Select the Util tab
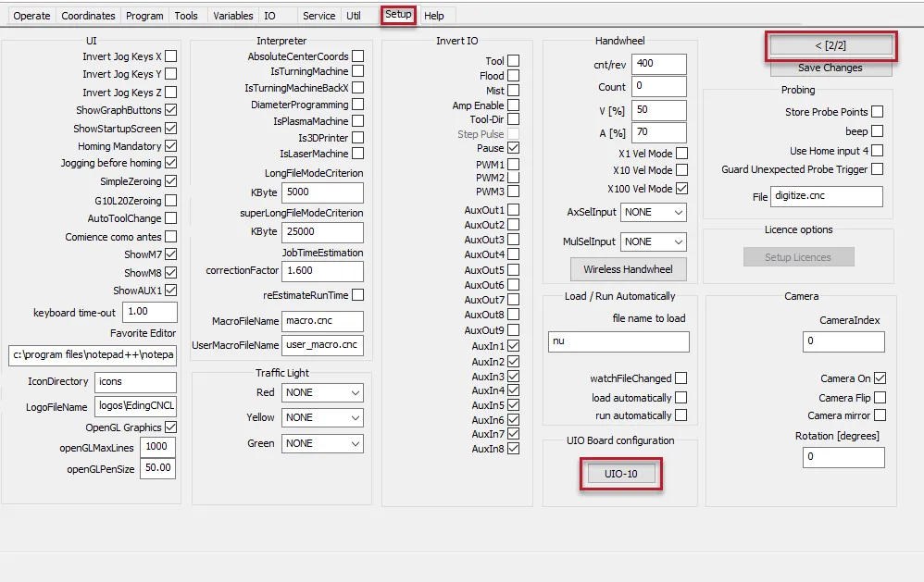 [354, 16]
